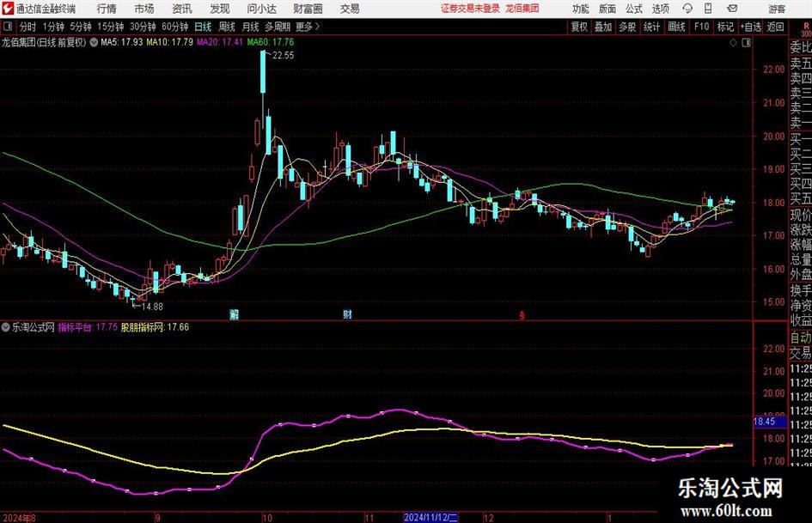Click the 财 marker below the chart
The image size is (812, 523).
[x=347, y=314]
